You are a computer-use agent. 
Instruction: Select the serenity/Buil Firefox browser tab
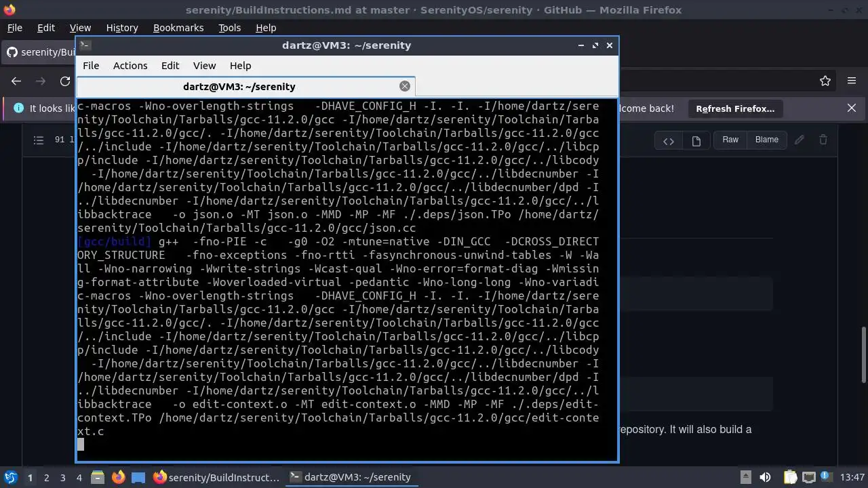pyautogui.click(x=39, y=52)
